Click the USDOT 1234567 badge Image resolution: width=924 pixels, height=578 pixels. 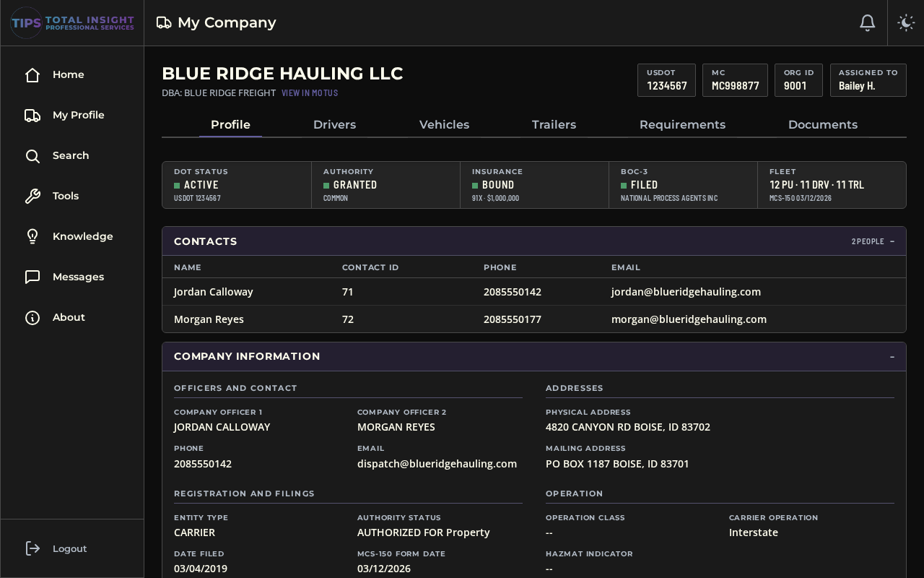tap(666, 80)
